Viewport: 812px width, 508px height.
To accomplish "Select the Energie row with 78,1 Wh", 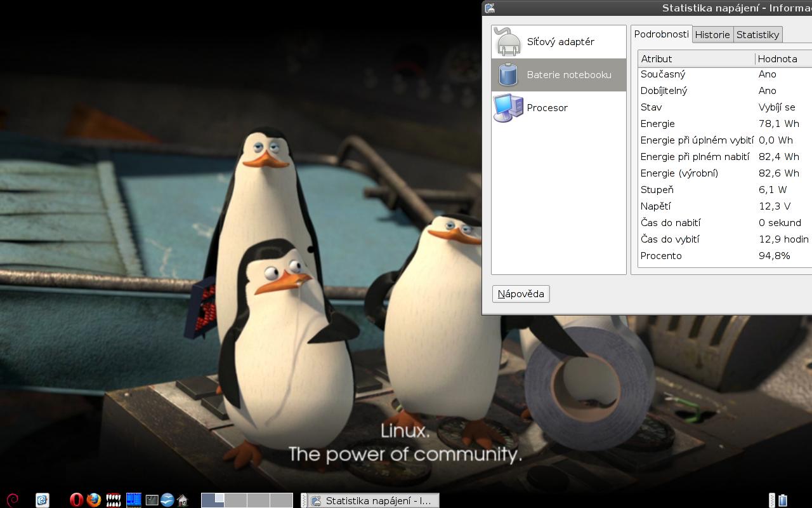I will [725, 124].
